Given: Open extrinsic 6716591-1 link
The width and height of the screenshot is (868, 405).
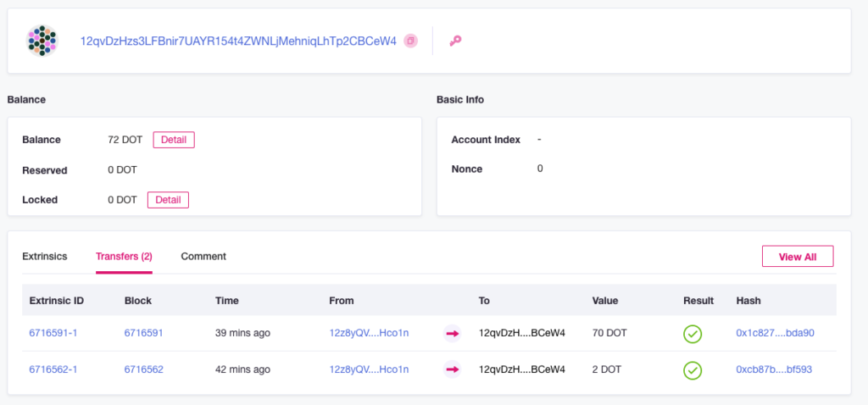Looking at the screenshot, I should click(x=53, y=333).
